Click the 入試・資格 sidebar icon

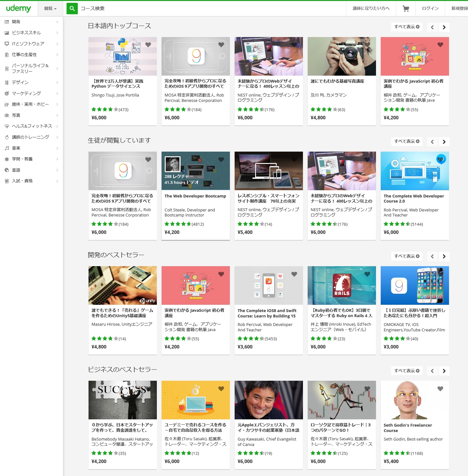pyautogui.click(x=7, y=181)
